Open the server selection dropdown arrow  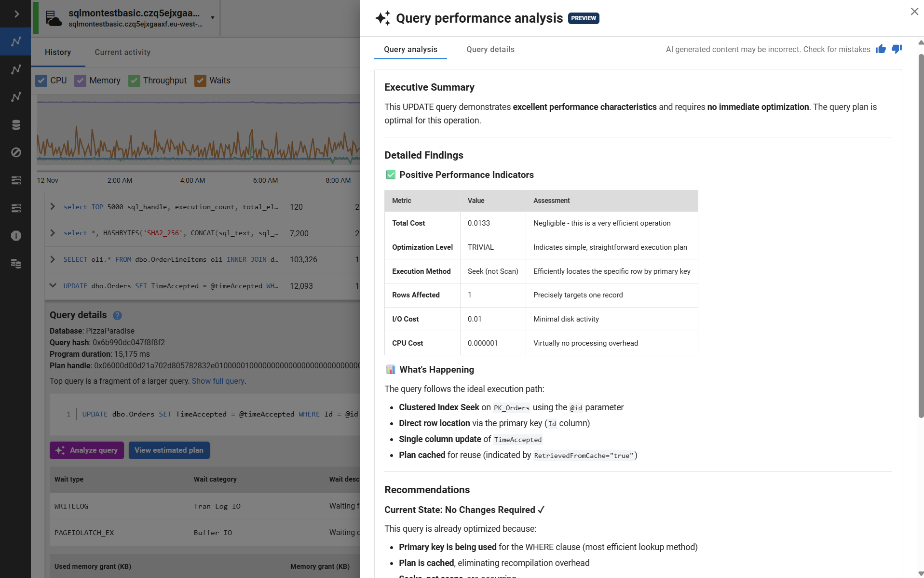click(x=212, y=18)
